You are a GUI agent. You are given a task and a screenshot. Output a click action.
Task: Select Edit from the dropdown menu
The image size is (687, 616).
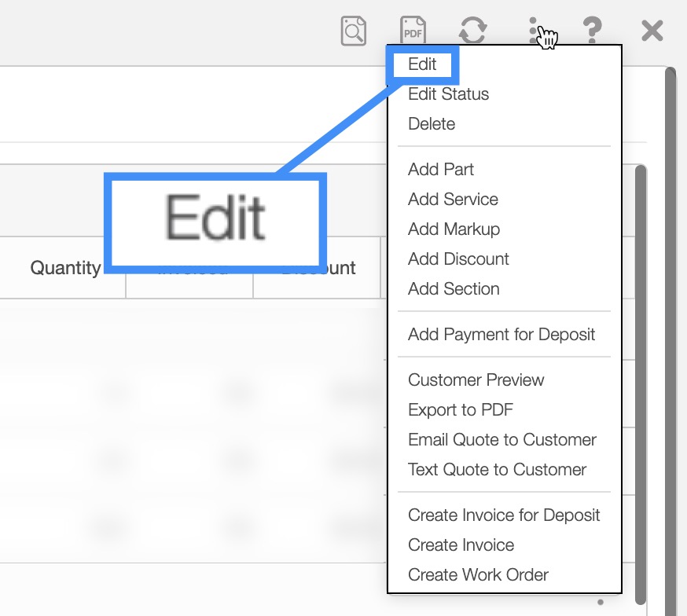422,64
